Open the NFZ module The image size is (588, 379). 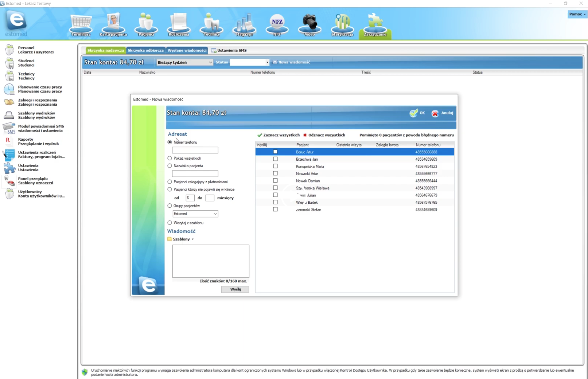[277, 24]
